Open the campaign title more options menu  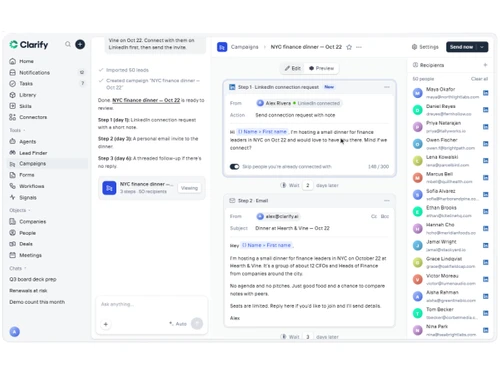359,47
